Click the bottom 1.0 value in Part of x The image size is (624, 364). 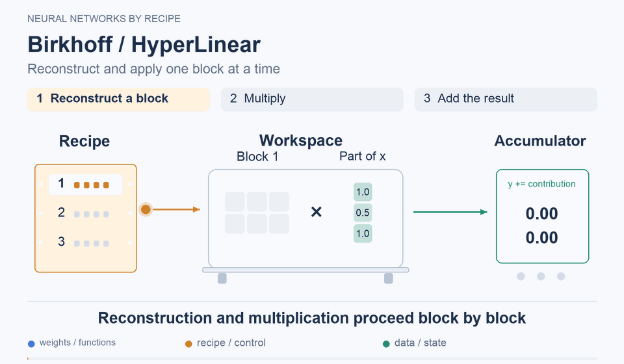[363, 233]
